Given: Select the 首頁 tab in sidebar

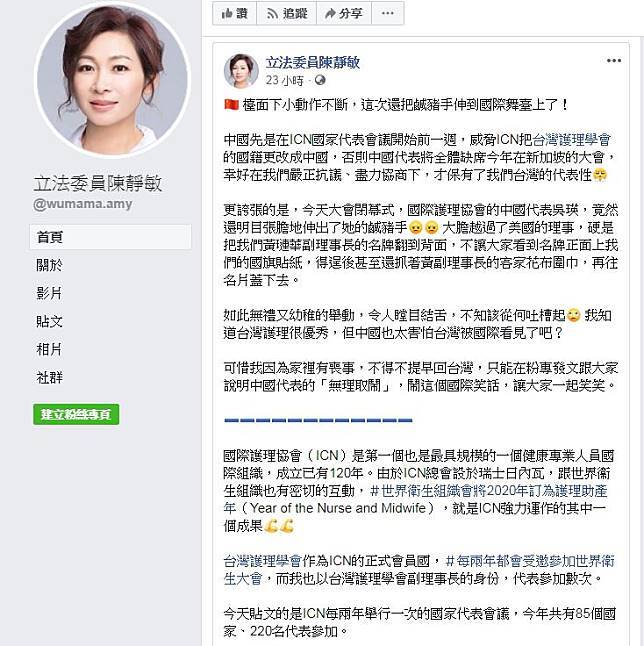Looking at the screenshot, I should (x=110, y=237).
